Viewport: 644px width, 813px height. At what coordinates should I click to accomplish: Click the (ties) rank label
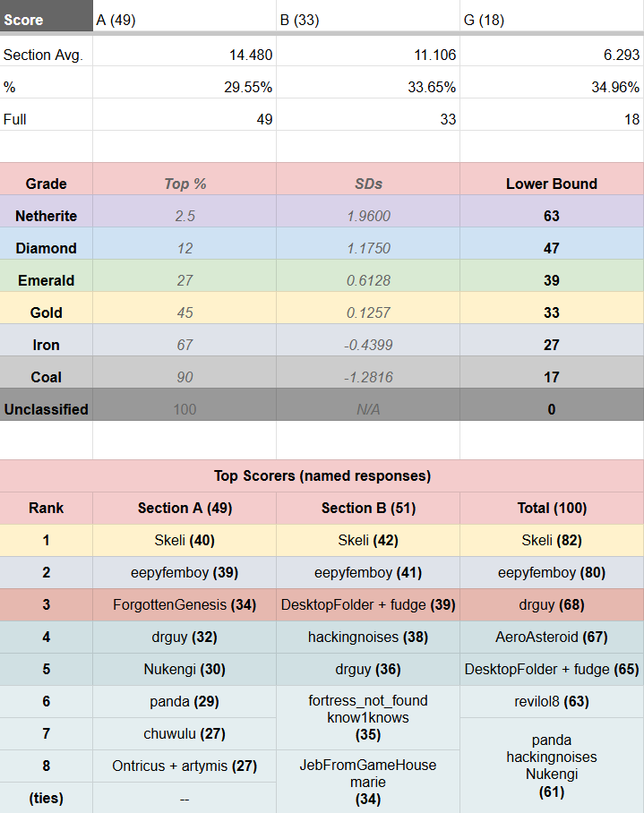pos(47,798)
